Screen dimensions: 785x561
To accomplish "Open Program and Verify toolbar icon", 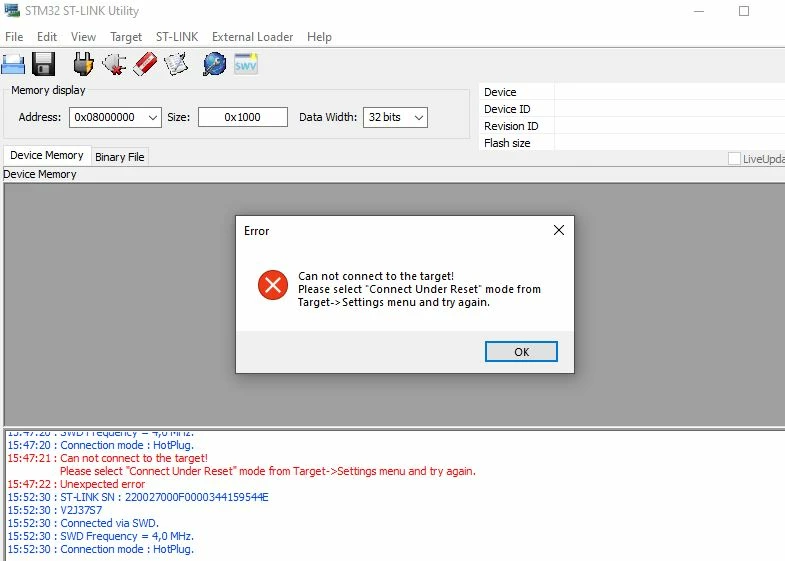I will 176,64.
